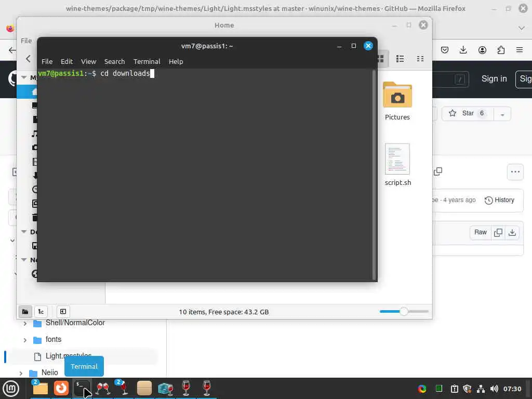The height and width of the screenshot is (399, 532).
Task: Switch file manager to list view
Action: pyautogui.click(x=400, y=59)
